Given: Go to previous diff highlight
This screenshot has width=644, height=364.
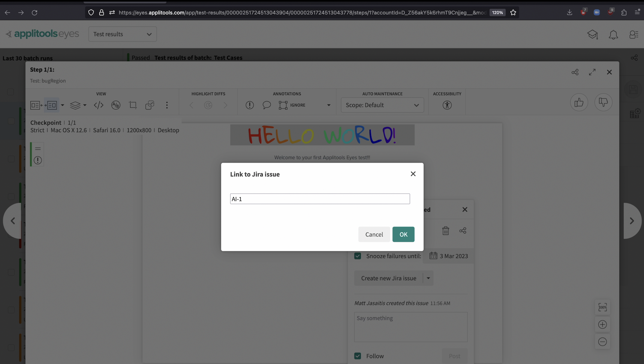Looking at the screenshot, I should coord(191,105).
